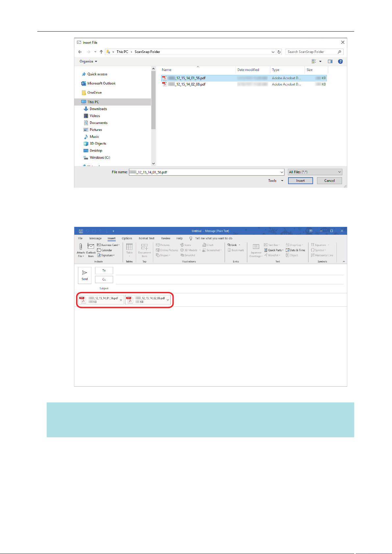Select file _12_15_14_01_56.pdf in list
The height and width of the screenshot is (554, 392).
244,78
